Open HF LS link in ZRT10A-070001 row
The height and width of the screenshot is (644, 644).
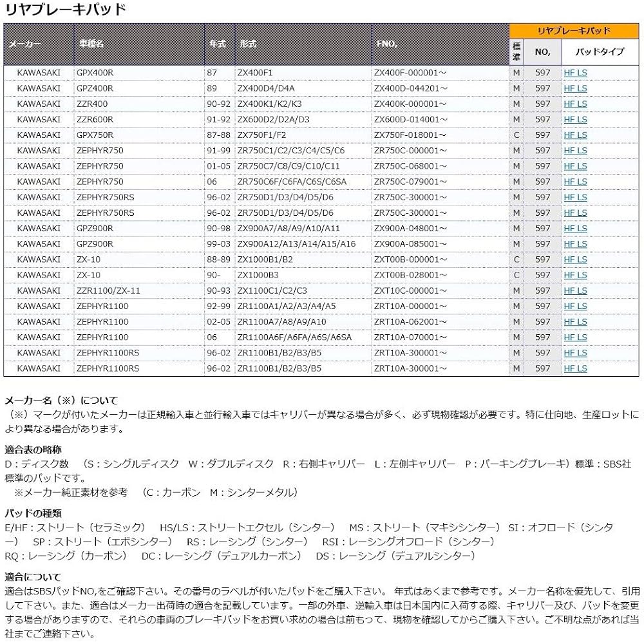(575, 337)
